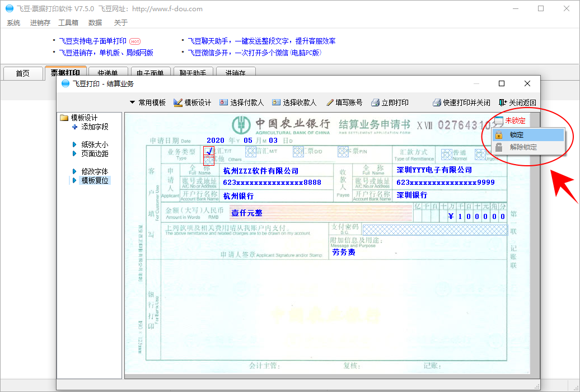This screenshot has height=392, width=580.
Task: Click 选择收款人 to choose a payee
Action: [x=294, y=102]
